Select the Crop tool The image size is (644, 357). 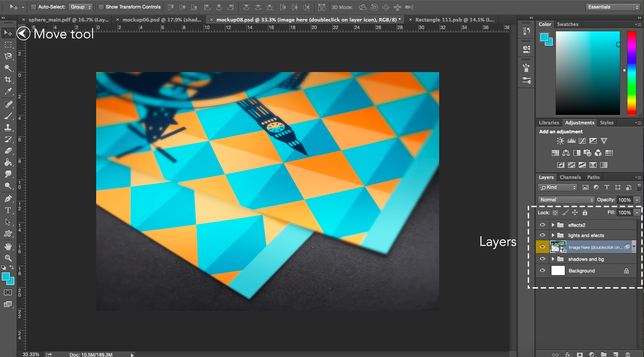tap(8, 80)
